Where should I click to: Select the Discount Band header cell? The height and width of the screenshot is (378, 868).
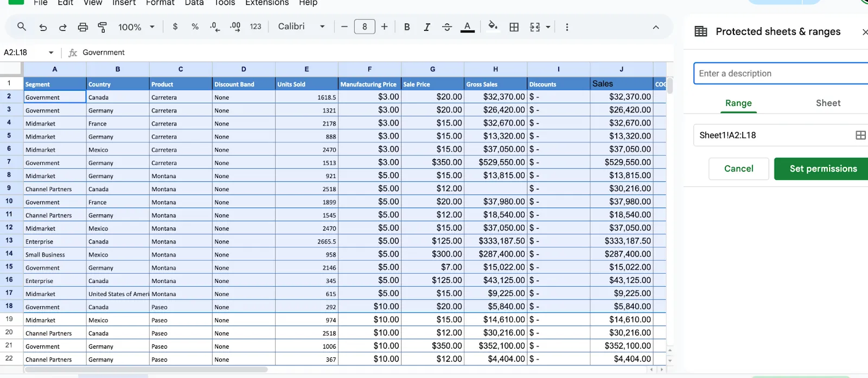[244, 84]
